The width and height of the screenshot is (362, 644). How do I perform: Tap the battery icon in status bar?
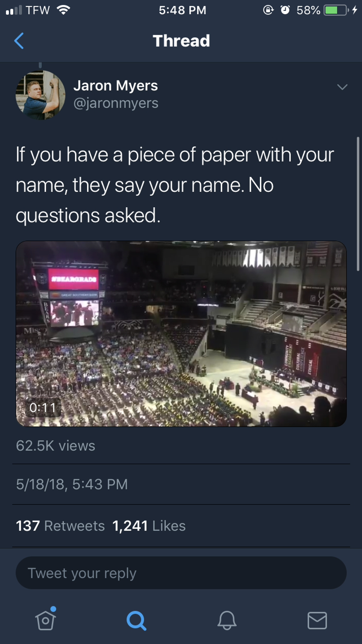point(336,10)
